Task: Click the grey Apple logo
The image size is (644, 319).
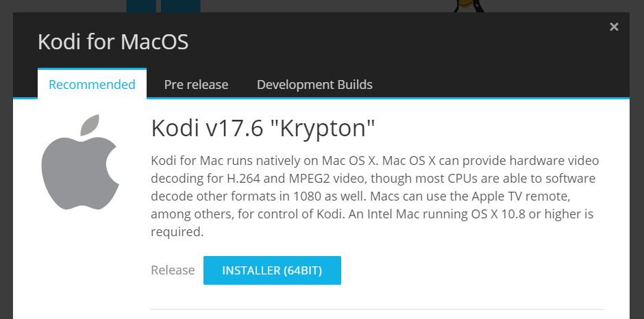Action: 80,162
